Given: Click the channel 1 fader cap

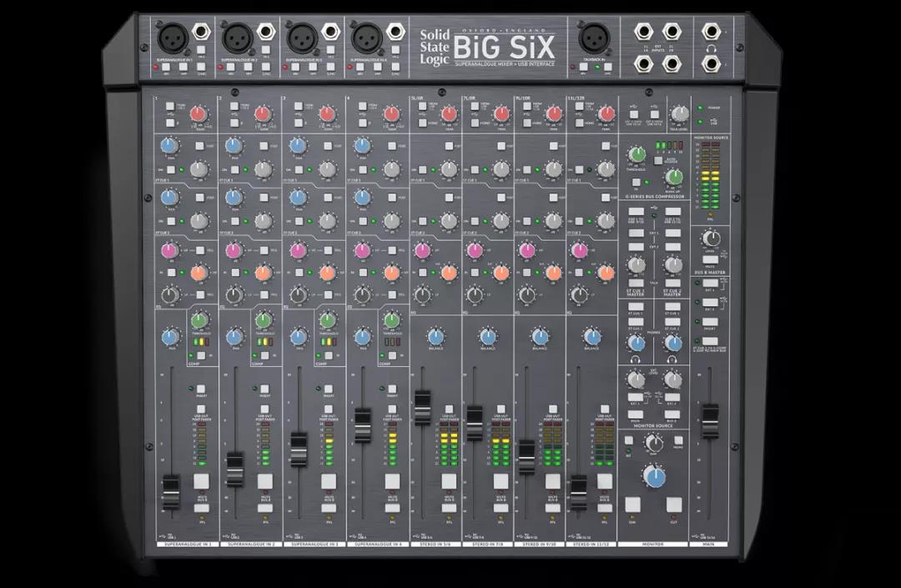Looking at the screenshot, I should pyautogui.click(x=171, y=492).
